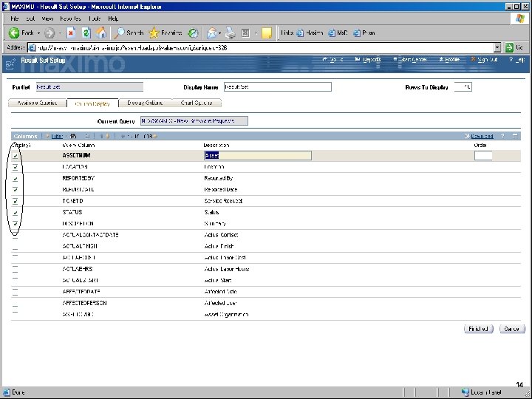Open the Search magnifier toolbar icon
The width and height of the screenshot is (532, 399).
coord(120,33)
